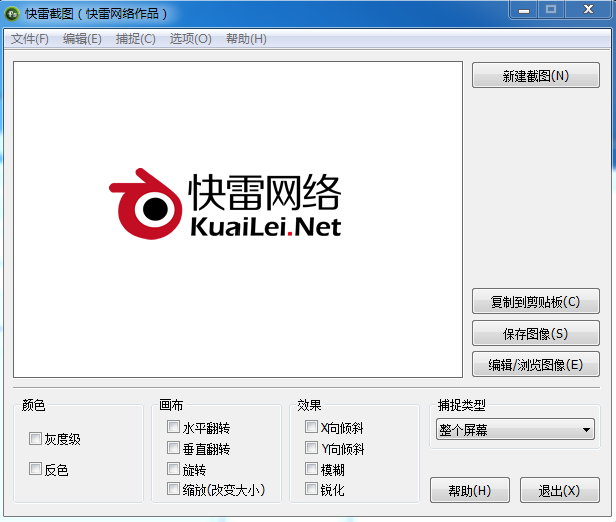The image size is (616, 522).
Task: Enable the Y向倾斜 checkbox
Action: pos(311,447)
